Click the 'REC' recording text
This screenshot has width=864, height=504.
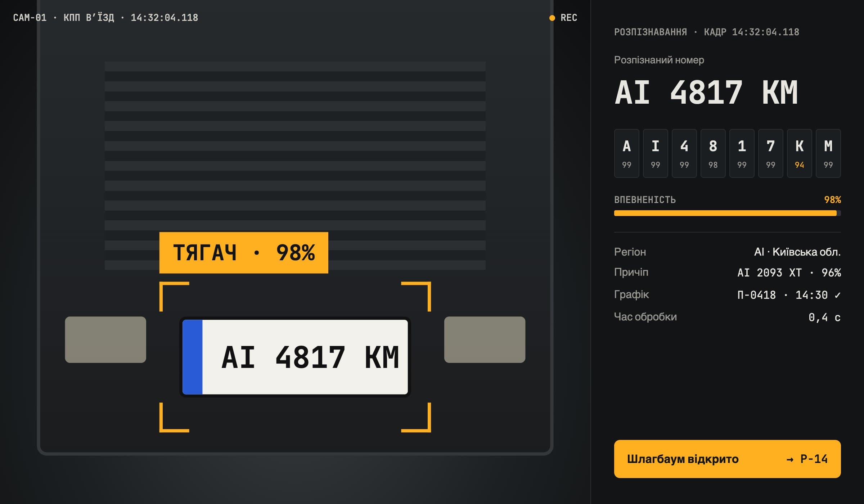pos(569,18)
